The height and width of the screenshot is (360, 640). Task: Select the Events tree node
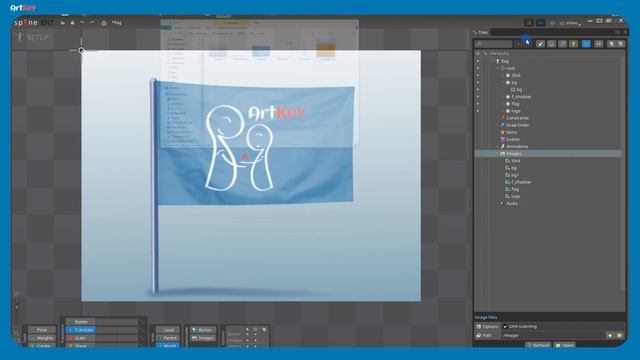513,140
